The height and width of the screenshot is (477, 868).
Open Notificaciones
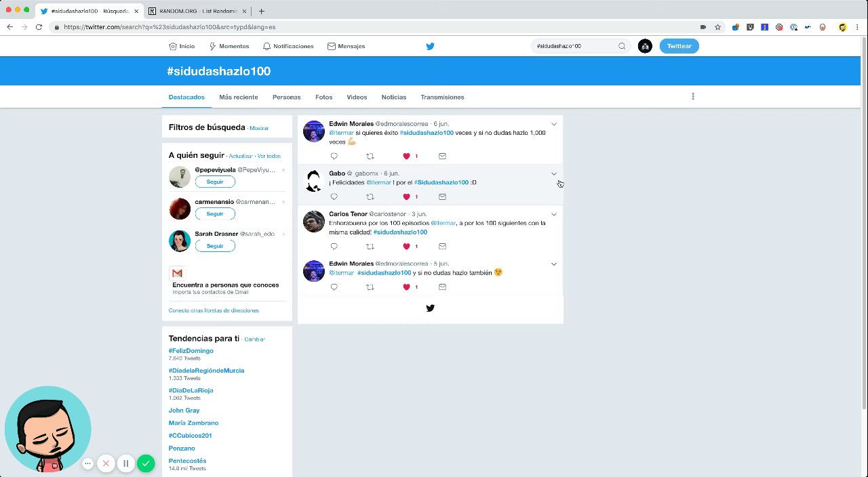(x=288, y=46)
